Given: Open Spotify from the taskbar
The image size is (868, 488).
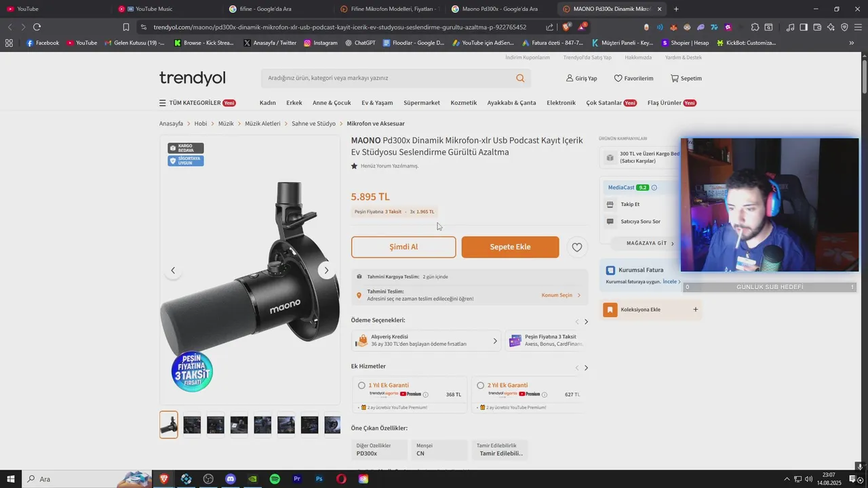Looking at the screenshot, I should (x=275, y=479).
